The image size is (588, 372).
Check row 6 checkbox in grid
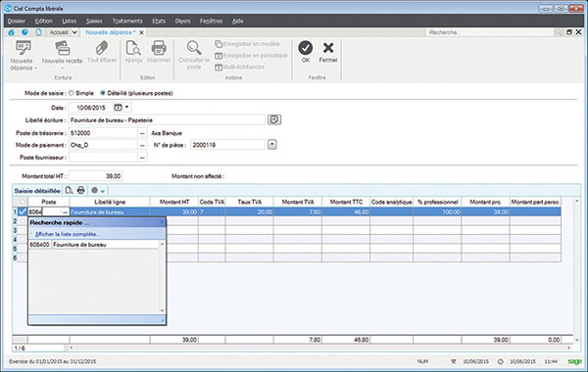pyautogui.click(x=23, y=257)
